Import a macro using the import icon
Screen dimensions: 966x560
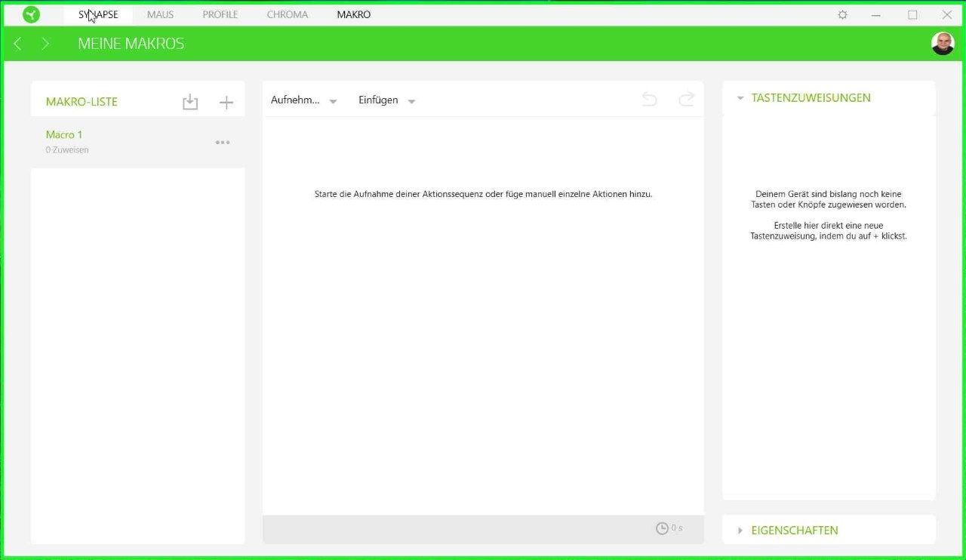pyautogui.click(x=190, y=102)
